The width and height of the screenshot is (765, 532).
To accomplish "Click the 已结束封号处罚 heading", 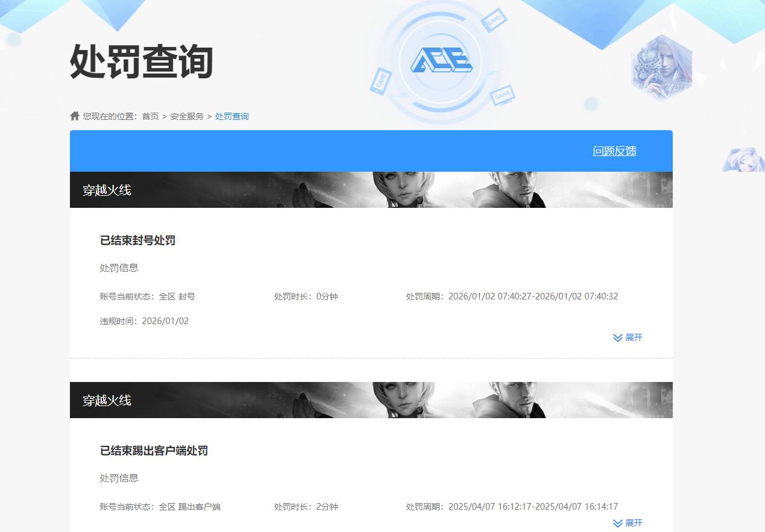I will pyautogui.click(x=137, y=240).
